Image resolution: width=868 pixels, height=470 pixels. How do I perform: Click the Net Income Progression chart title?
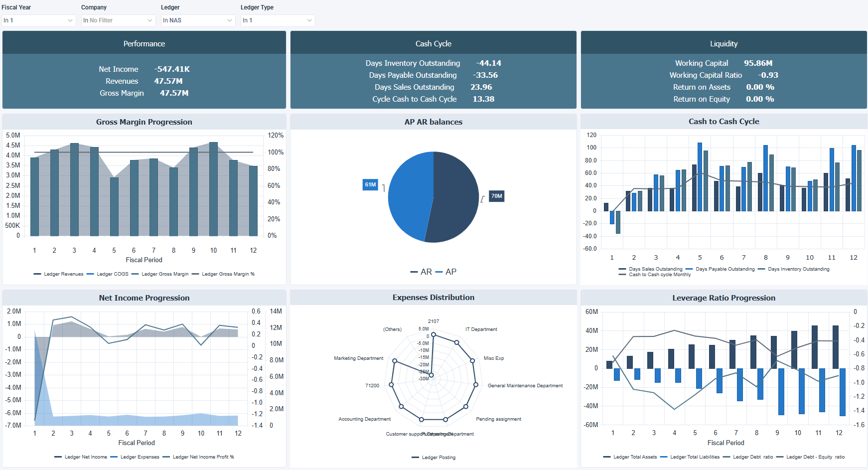144,298
